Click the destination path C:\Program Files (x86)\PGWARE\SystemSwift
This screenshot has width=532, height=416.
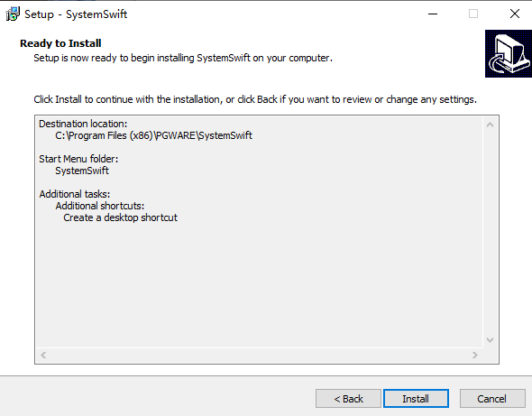click(x=153, y=135)
